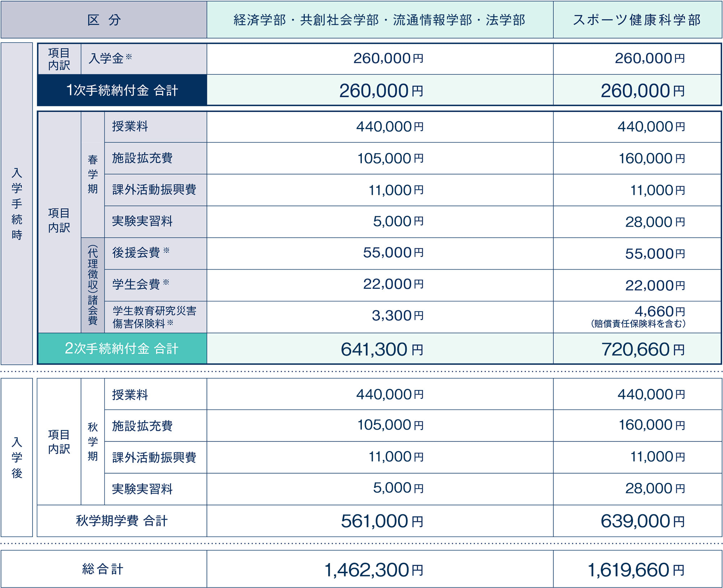Select the 経済学部・共創社会学部・流通情報学部・法学部 column header
The width and height of the screenshot is (723, 588).
(380, 20)
